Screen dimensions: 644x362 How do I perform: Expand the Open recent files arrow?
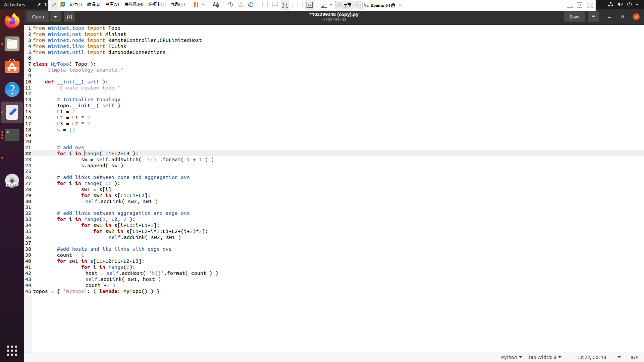(55, 17)
